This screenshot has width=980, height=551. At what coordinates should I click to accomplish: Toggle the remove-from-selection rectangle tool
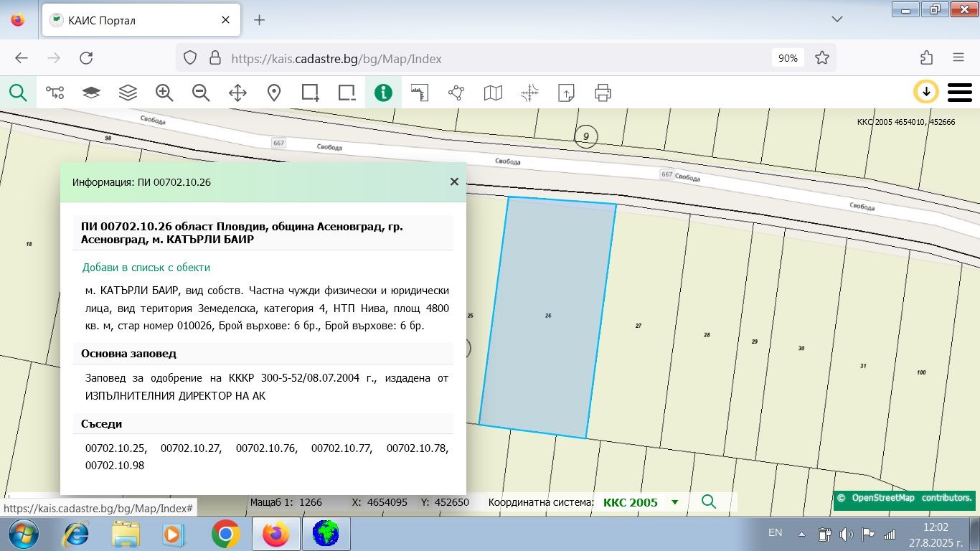pos(347,93)
